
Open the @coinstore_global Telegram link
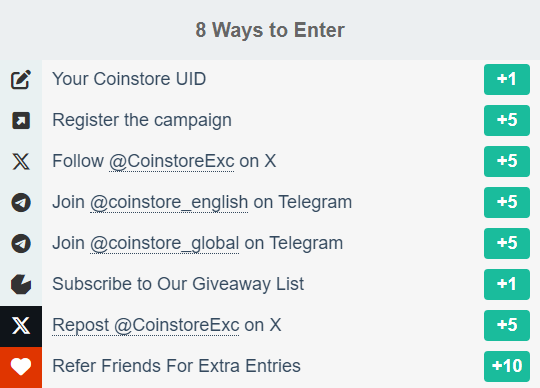tap(164, 243)
